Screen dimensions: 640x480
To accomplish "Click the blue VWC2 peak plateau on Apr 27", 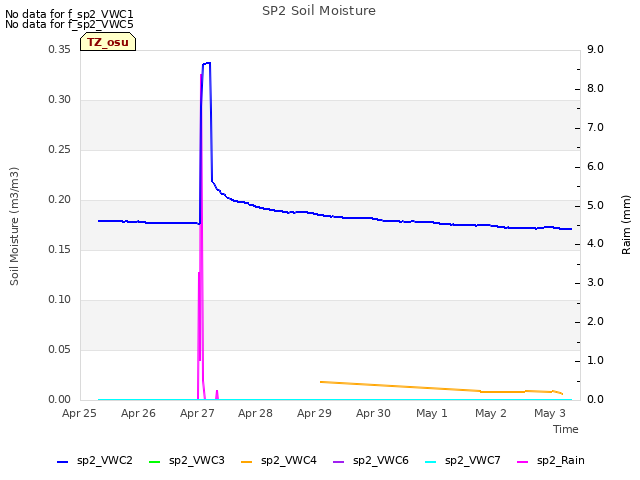I will (x=207, y=63).
